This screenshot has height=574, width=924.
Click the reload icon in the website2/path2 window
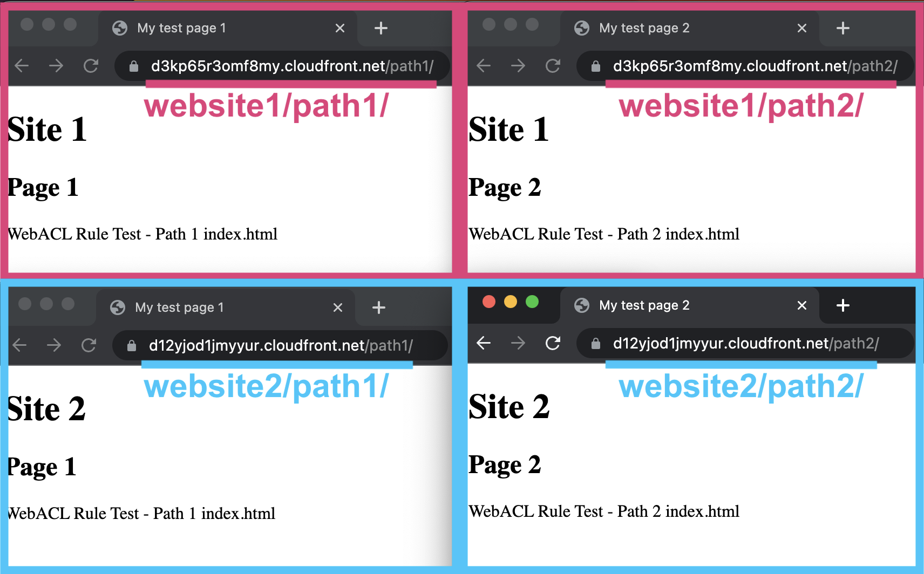pyautogui.click(x=553, y=344)
